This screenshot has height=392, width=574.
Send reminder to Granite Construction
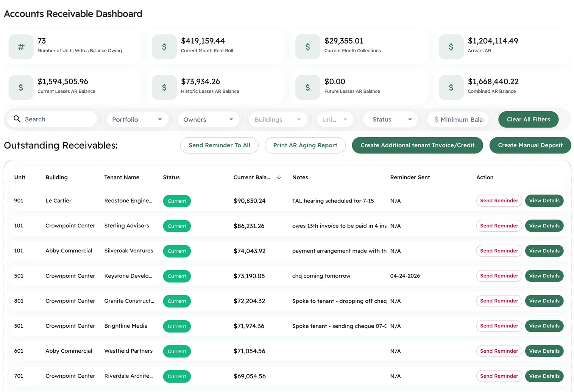(x=499, y=301)
